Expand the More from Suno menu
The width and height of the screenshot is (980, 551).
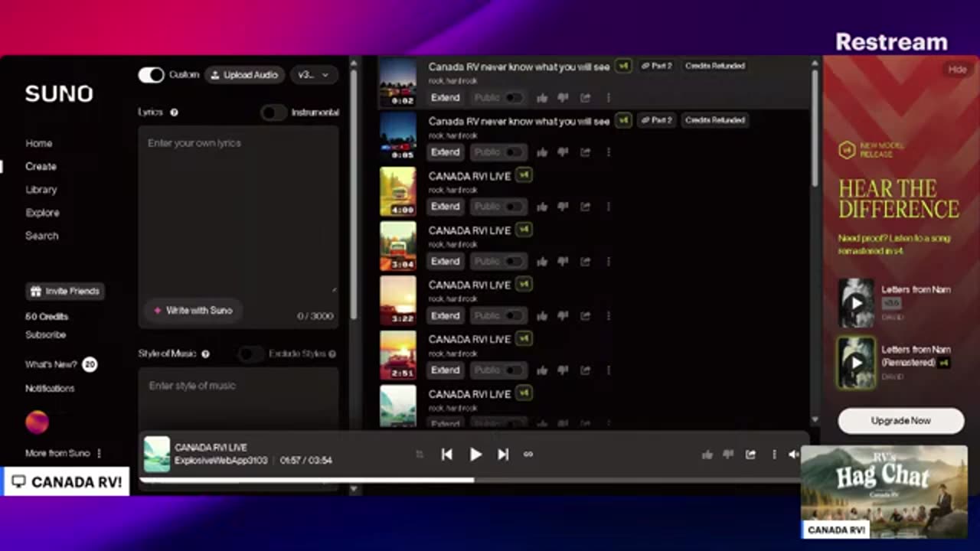pos(64,453)
